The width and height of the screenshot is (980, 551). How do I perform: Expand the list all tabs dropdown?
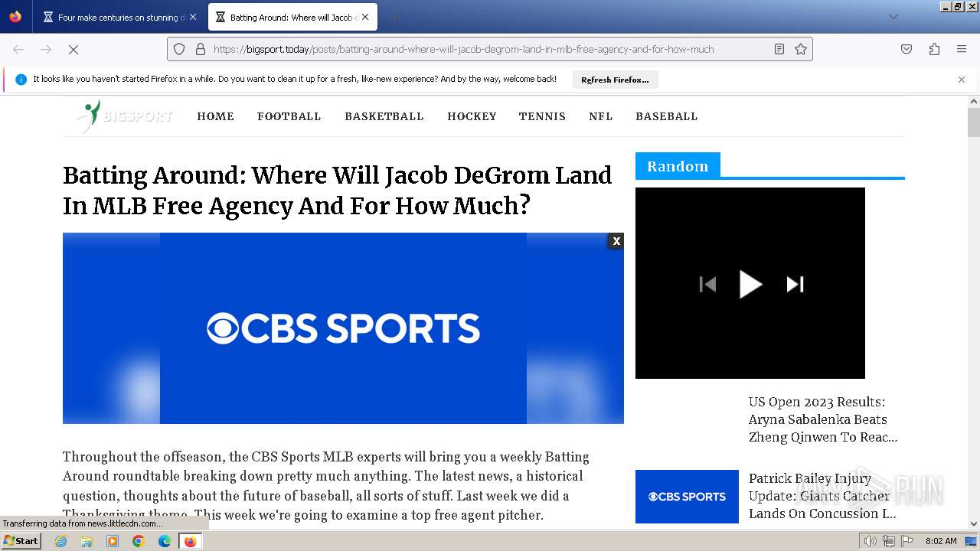point(893,17)
